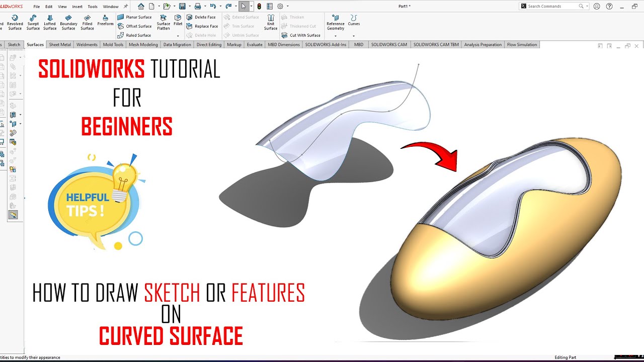Expand the Options gear dropdown arrow
Viewport: 644px width, 362px height.
tap(287, 7)
